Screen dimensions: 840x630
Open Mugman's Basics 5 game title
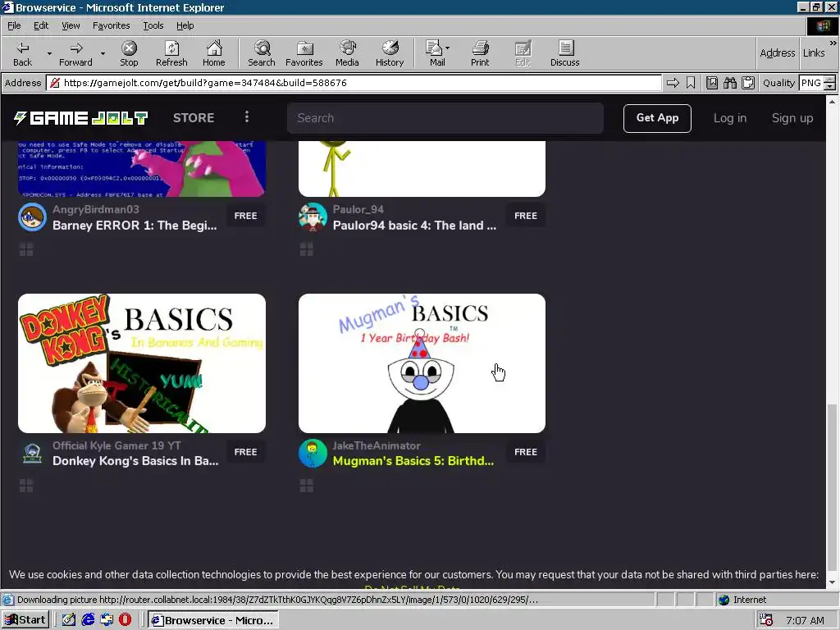(413, 461)
